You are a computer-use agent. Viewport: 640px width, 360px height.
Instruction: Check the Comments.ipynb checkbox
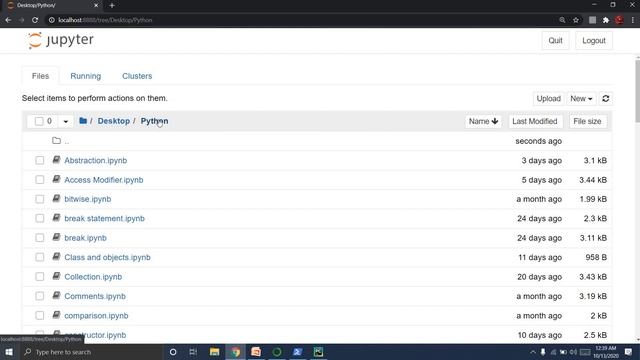[x=40, y=296]
